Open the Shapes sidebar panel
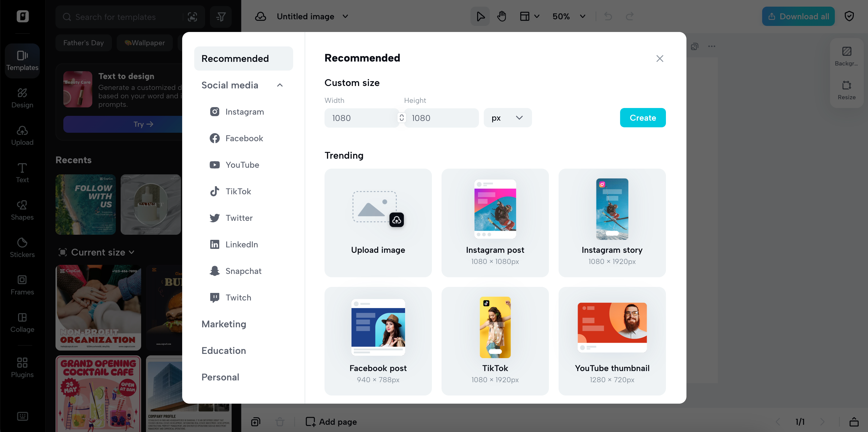The image size is (868, 432). click(x=22, y=210)
